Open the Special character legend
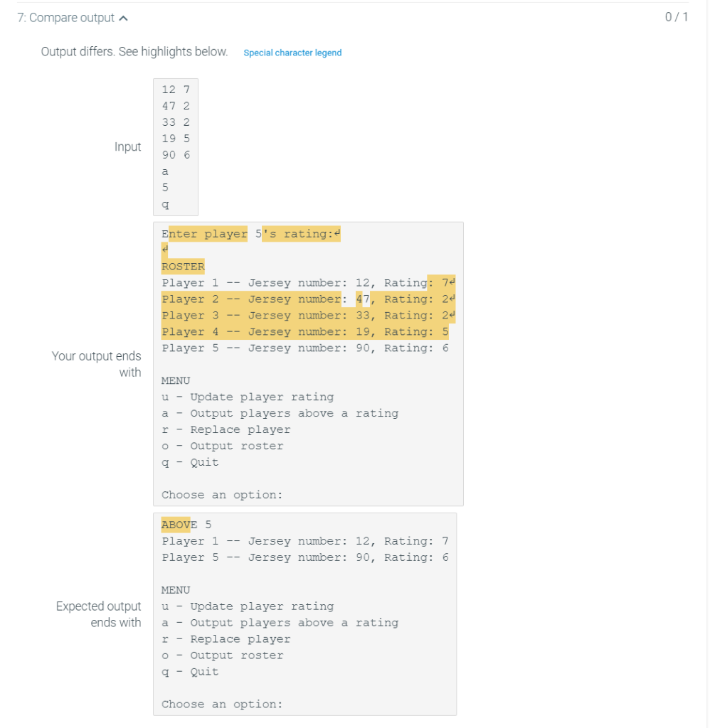This screenshot has height=728, width=710. point(292,53)
